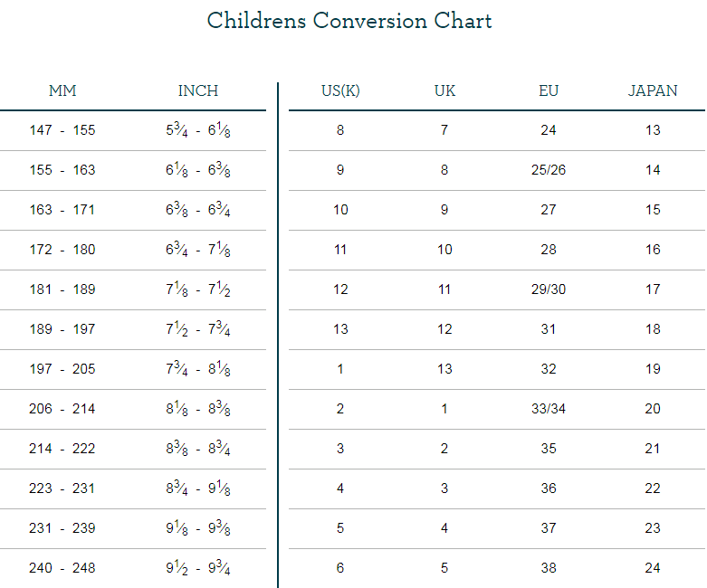Select the EU column header
The width and height of the screenshot is (707, 588).
click(x=549, y=91)
